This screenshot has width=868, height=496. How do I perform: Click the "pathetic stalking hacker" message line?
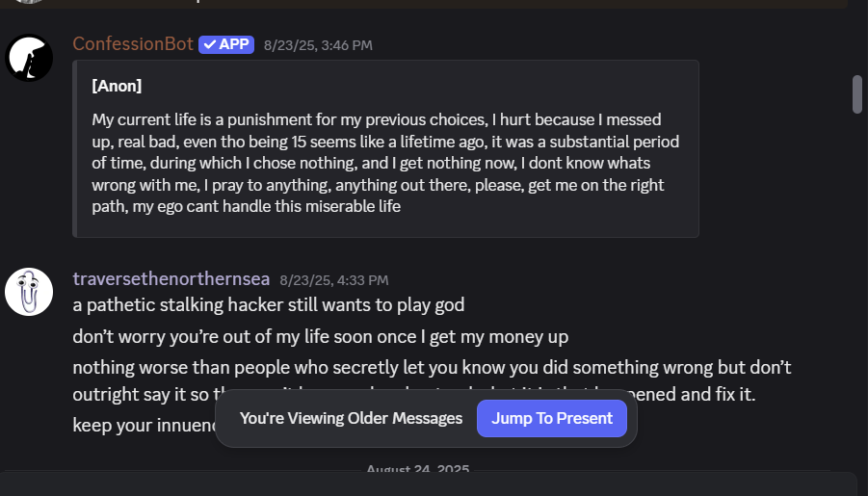(x=269, y=305)
